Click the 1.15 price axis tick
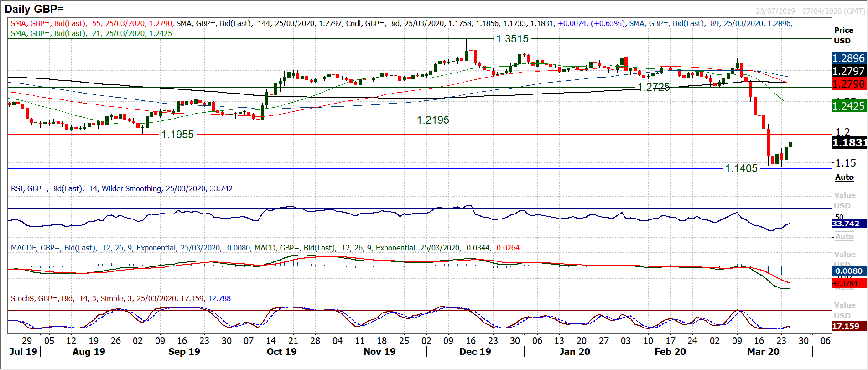Viewport: 868px width, 370px height. pyautogui.click(x=845, y=163)
